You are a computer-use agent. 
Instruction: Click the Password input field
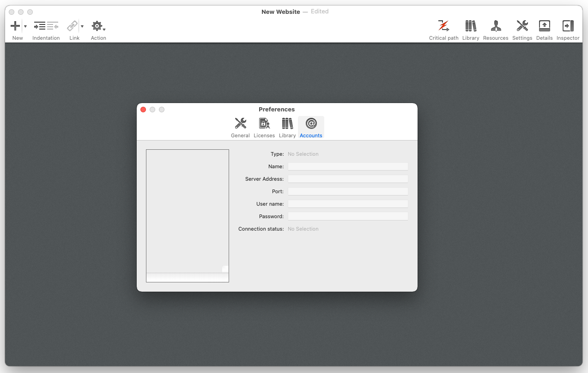click(x=348, y=216)
